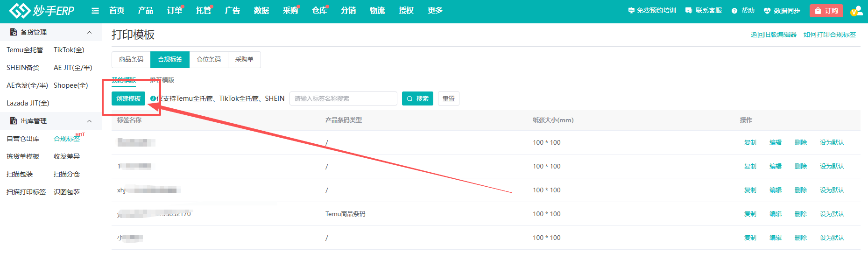Open 自营仓出库 in sidebar
This screenshot has width=868, height=253.
23,139
